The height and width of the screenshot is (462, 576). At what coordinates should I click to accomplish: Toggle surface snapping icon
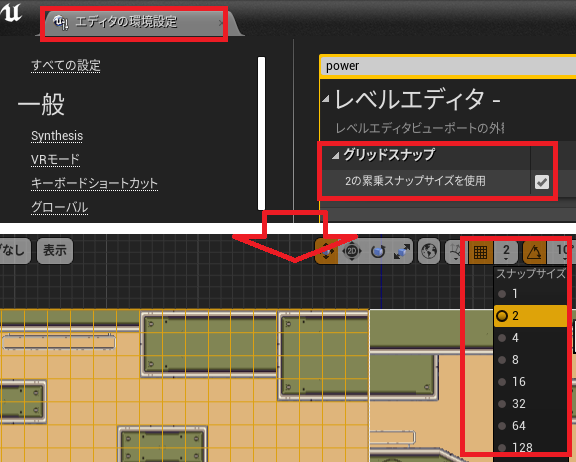tap(456, 252)
